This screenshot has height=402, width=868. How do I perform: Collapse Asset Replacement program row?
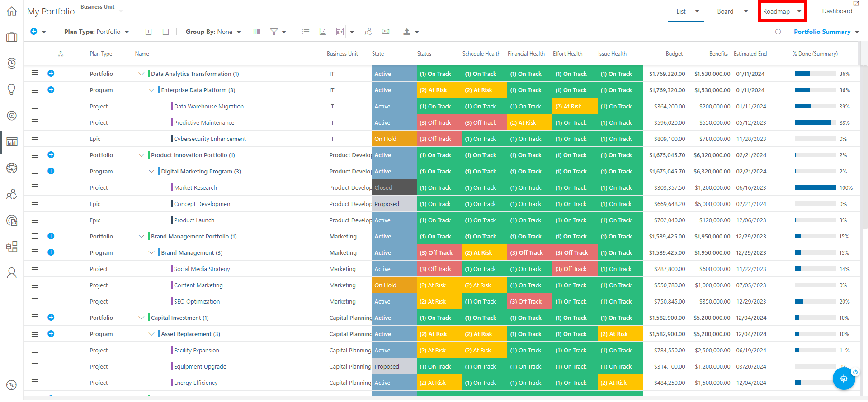[151, 334]
